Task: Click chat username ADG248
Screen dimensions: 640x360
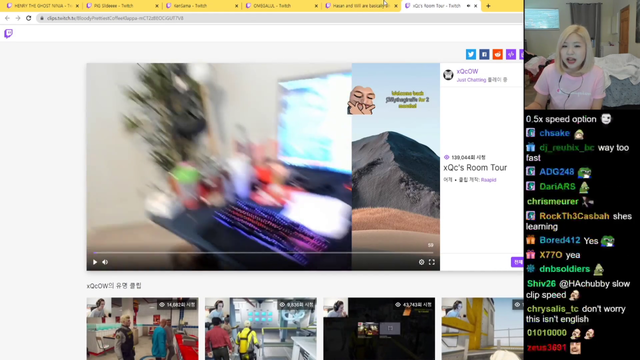Action: tap(557, 172)
